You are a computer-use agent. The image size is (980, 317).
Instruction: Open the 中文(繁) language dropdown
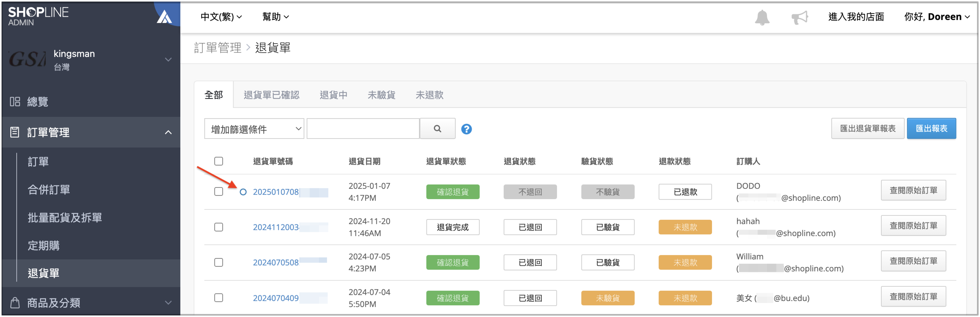pyautogui.click(x=221, y=17)
